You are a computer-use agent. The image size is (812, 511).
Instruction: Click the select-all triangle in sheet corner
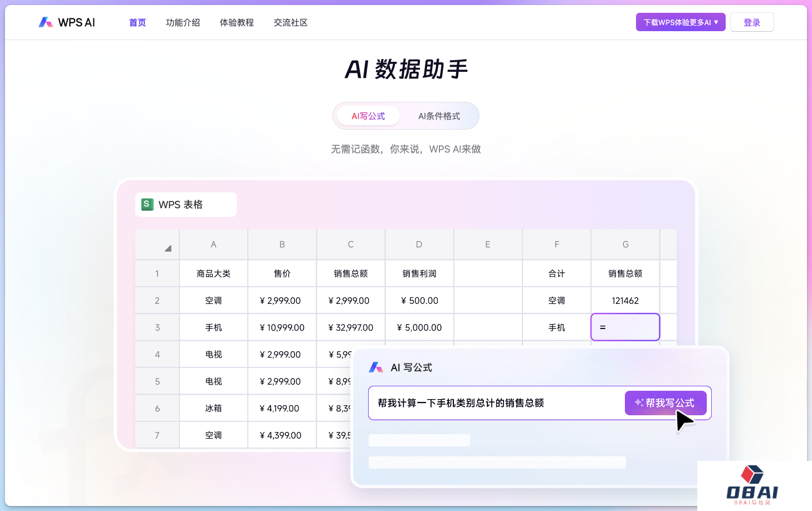click(x=168, y=248)
